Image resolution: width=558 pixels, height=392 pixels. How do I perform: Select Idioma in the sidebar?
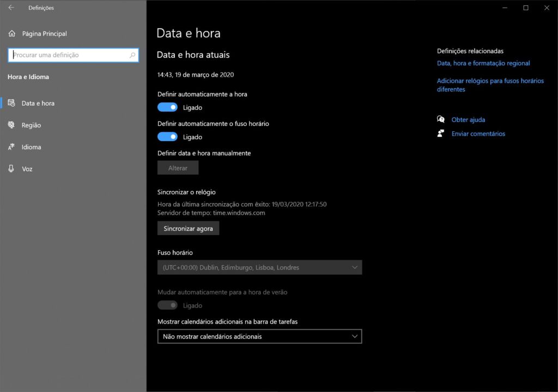(x=31, y=147)
